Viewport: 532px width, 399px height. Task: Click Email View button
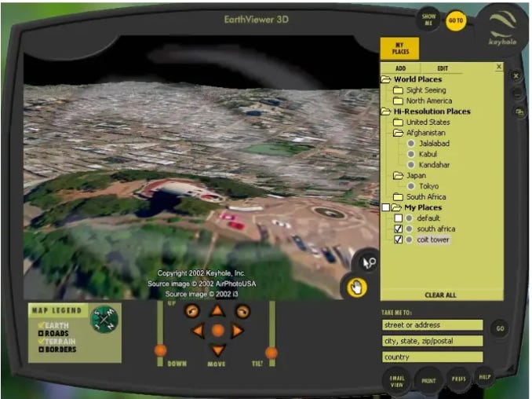click(x=396, y=382)
